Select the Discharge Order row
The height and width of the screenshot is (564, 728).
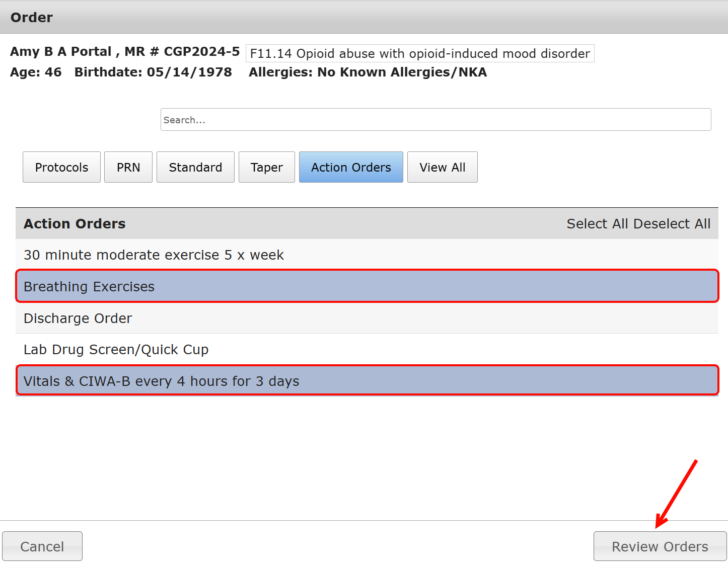click(x=78, y=318)
